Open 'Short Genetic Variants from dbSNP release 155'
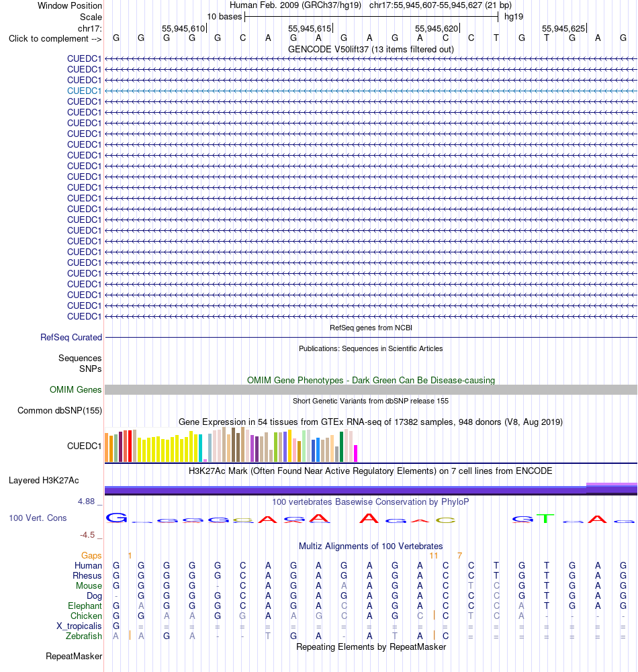Viewport: 638px width, 672px height. pos(371,401)
